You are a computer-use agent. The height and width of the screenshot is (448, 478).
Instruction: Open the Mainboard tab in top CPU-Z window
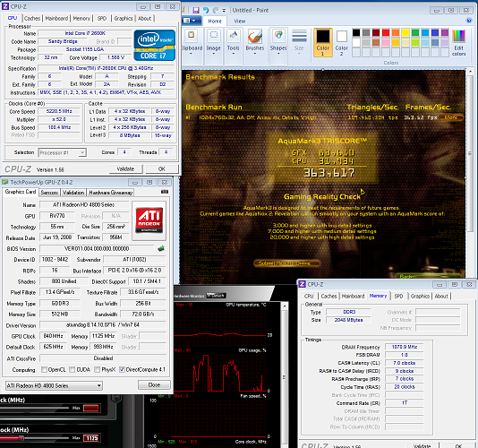(x=56, y=19)
